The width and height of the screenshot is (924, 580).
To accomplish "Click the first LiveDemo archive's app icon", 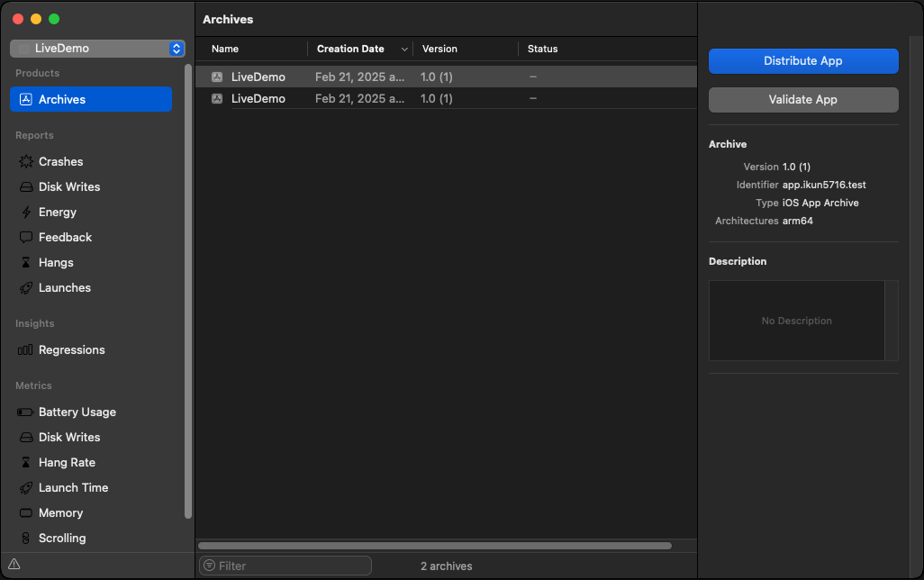I will pos(217,77).
